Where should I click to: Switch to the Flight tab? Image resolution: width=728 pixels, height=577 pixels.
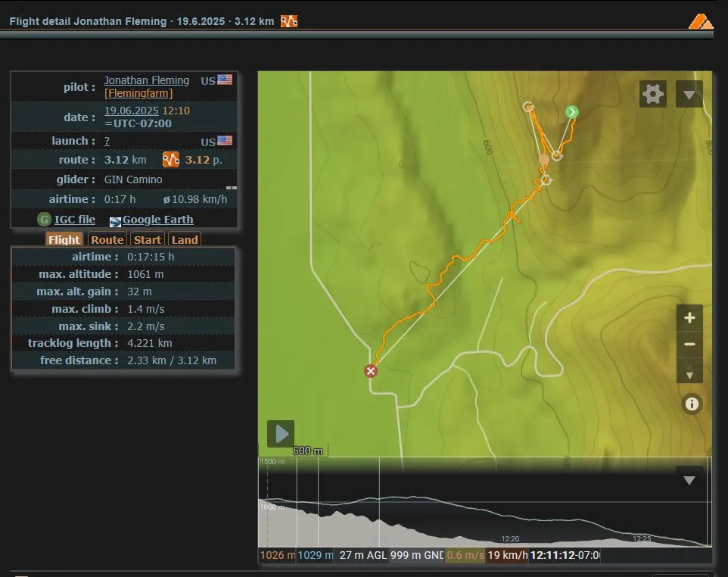(64, 239)
